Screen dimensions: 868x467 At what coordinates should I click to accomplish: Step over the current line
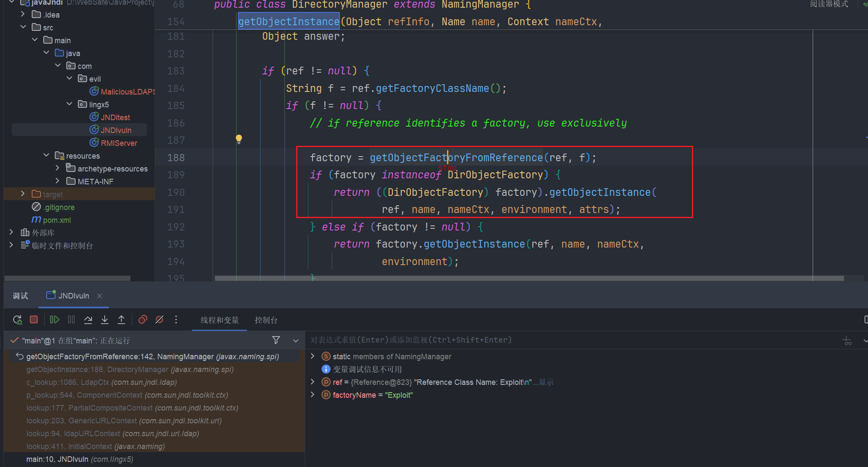[88, 319]
